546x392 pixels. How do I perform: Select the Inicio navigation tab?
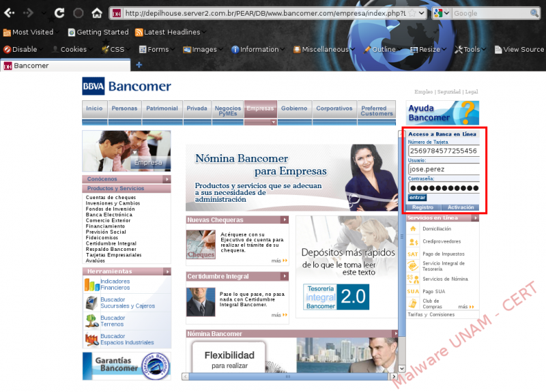[x=95, y=110]
